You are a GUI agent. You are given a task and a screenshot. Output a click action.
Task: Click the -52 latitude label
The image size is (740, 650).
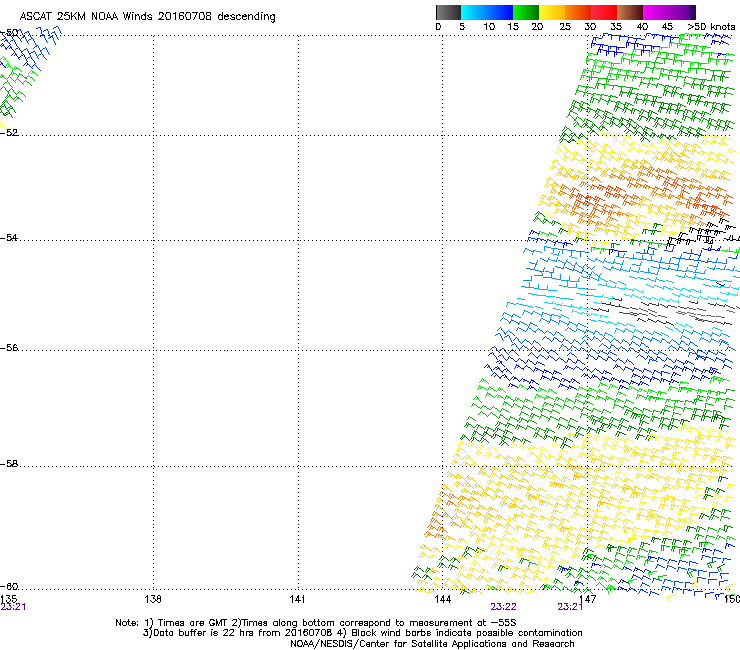pyautogui.click(x=9, y=133)
